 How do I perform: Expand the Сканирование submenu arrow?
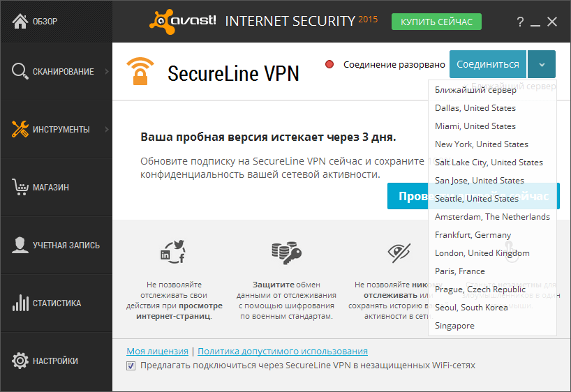coord(107,71)
